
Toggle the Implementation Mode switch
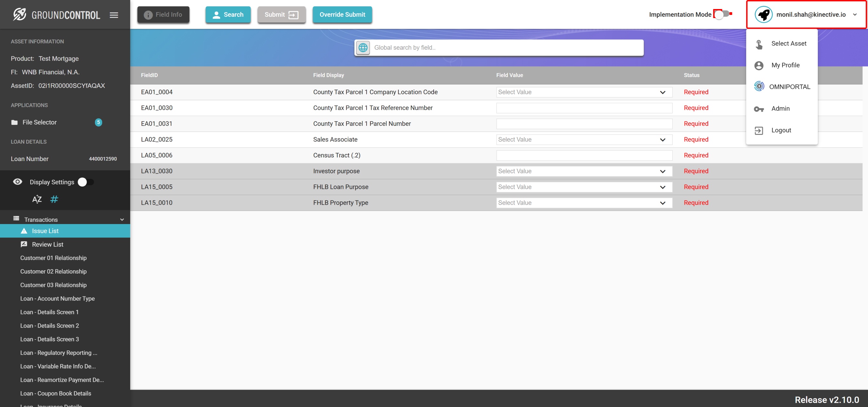[722, 14]
